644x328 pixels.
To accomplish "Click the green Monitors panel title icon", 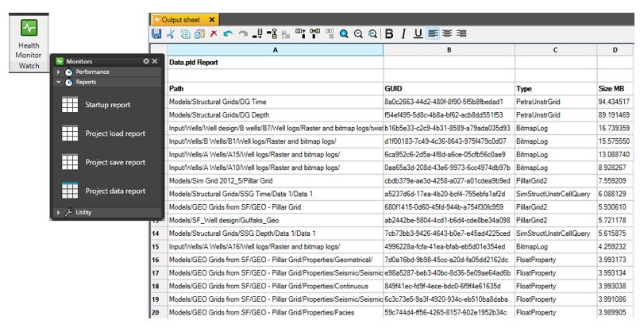I will point(60,61).
